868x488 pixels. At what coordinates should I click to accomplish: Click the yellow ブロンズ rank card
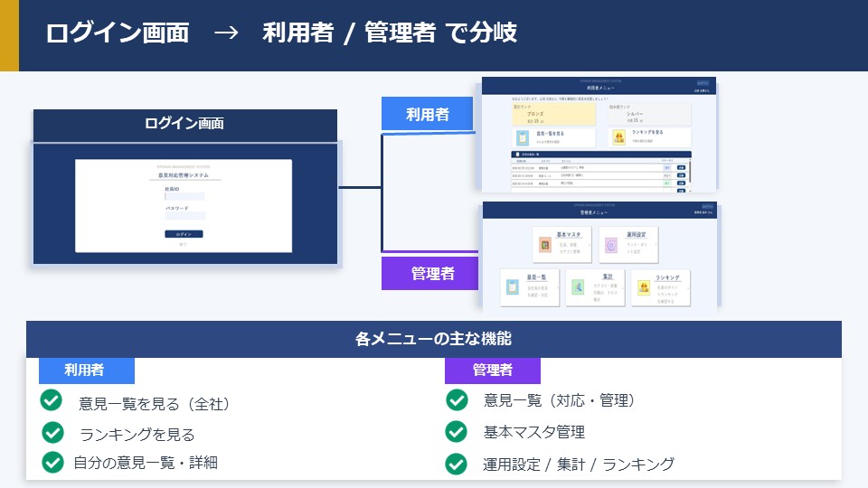[x=552, y=115]
